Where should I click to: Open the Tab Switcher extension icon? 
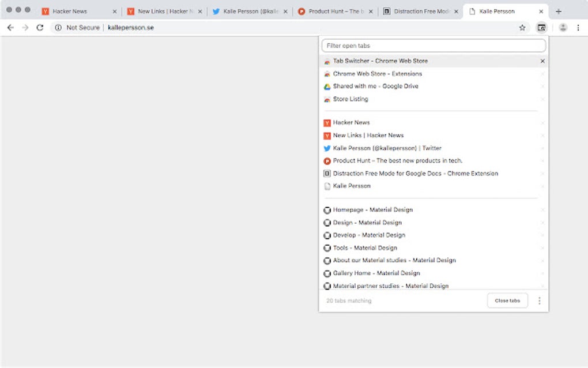pos(541,27)
